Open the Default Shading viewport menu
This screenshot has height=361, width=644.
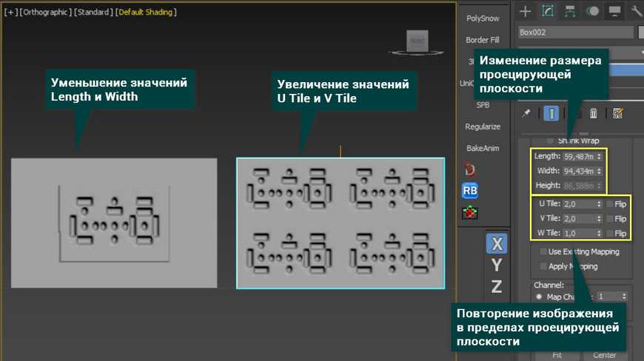(146, 13)
